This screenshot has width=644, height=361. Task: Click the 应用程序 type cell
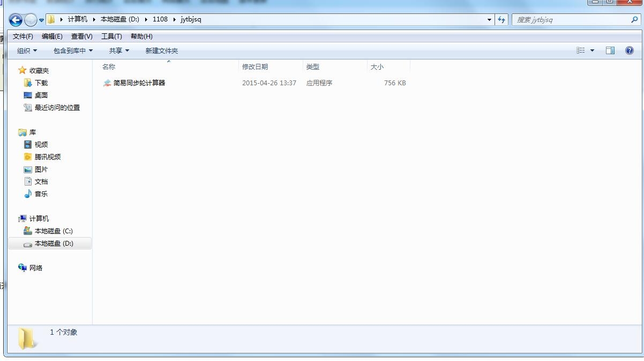click(x=319, y=83)
